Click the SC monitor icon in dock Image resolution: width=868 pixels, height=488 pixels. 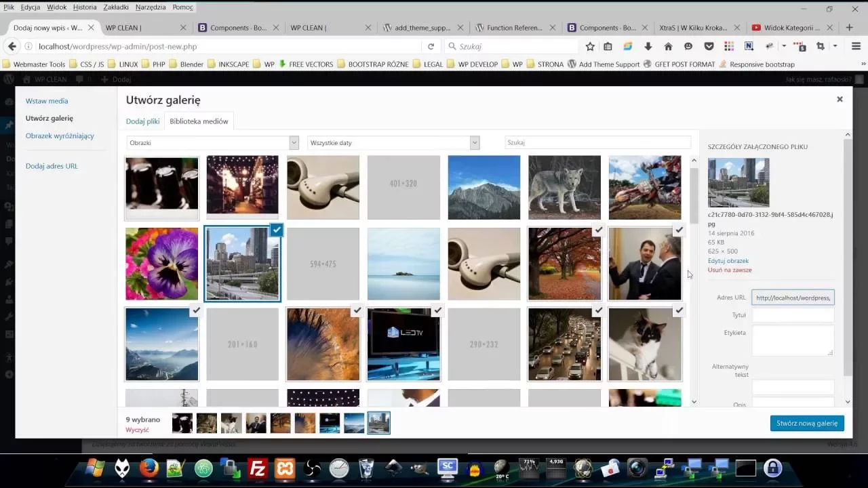pyautogui.click(x=448, y=467)
